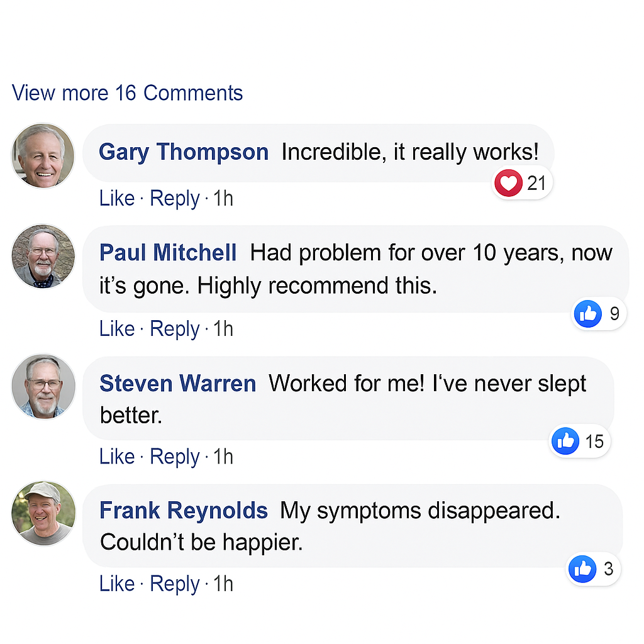Click the thumbs-up reaction on Paul Mitchell's comment
This screenshot has height=644, width=644.
[588, 314]
